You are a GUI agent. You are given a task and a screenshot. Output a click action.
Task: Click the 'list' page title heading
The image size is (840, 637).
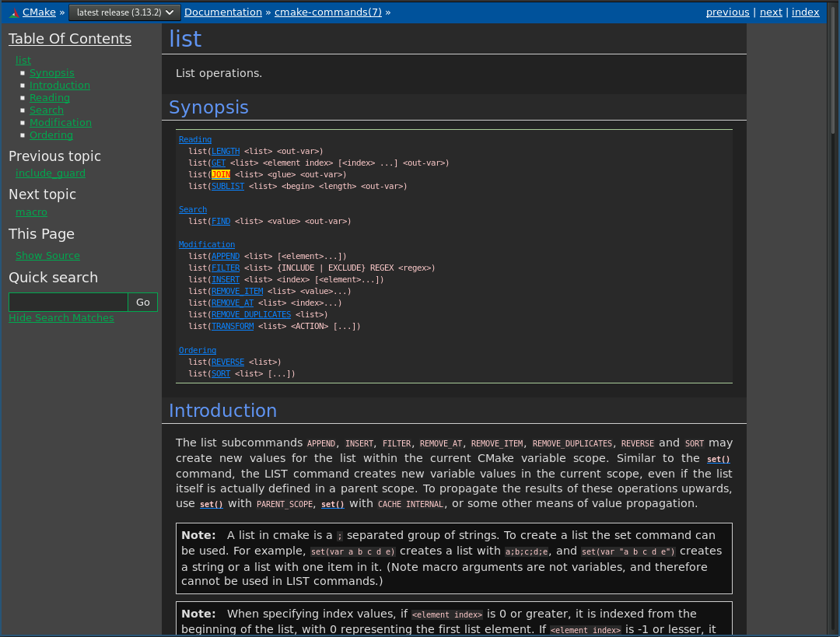(185, 39)
